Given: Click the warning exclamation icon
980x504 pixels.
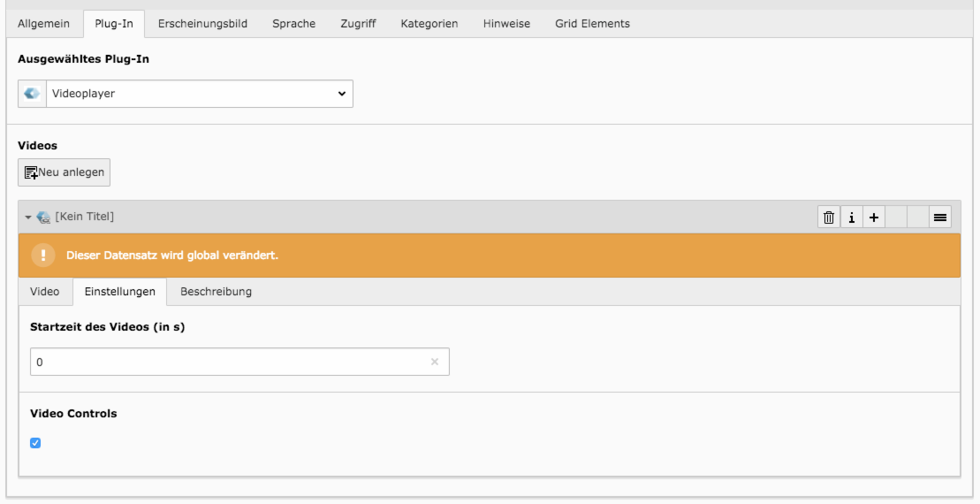Looking at the screenshot, I should [x=43, y=256].
